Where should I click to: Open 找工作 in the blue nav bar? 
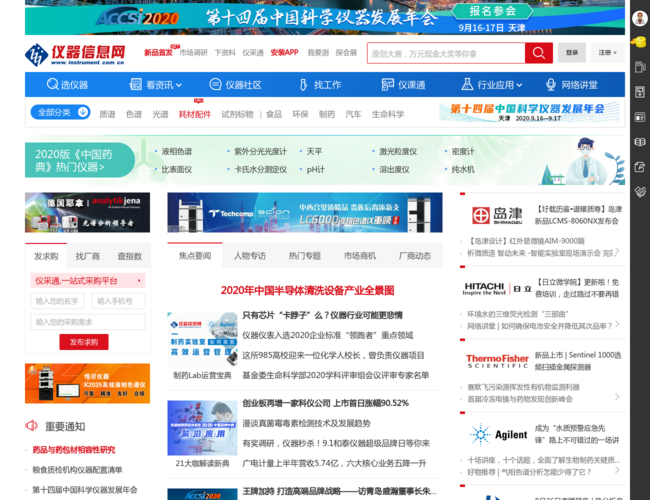click(x=320, y=85)
